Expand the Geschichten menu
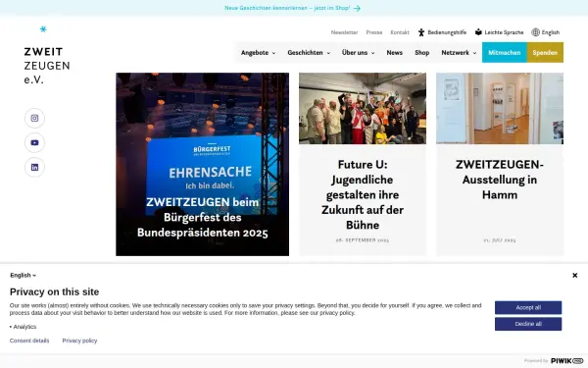The image size is (588, 368). 309,53
